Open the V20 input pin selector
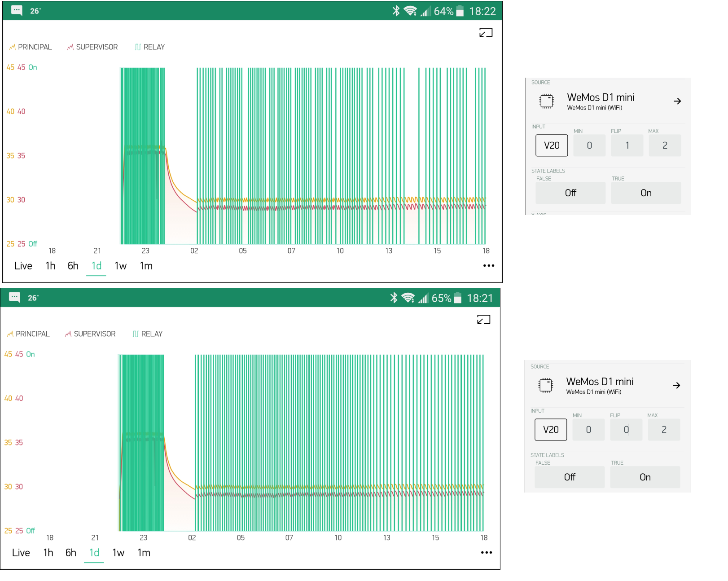 tap(552, 145)
